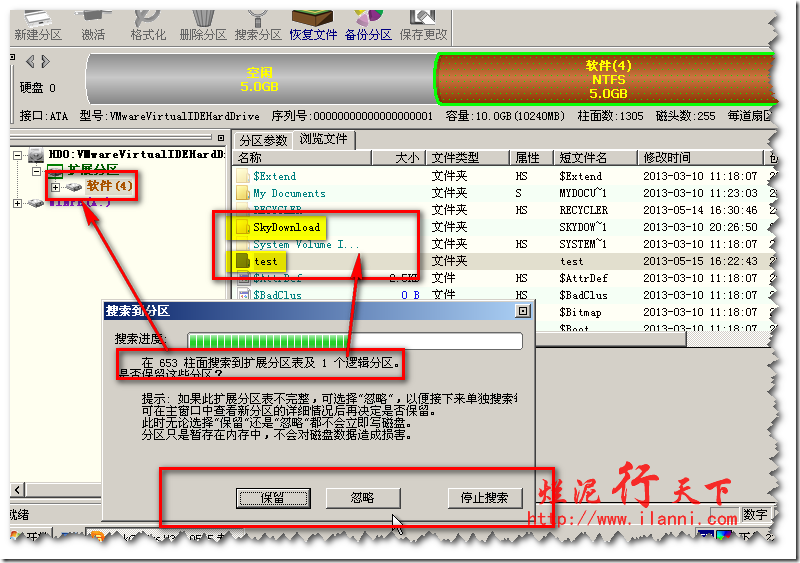Click the 新建分区 (new partition) toolbar icon
The width and height of the screenshot is (800, 563).
(x=38, y=18)
